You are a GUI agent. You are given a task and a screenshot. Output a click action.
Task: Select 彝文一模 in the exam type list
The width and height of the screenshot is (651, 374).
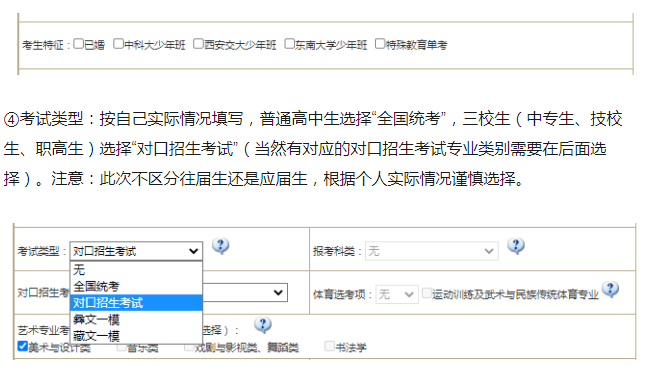pos(136,319)
